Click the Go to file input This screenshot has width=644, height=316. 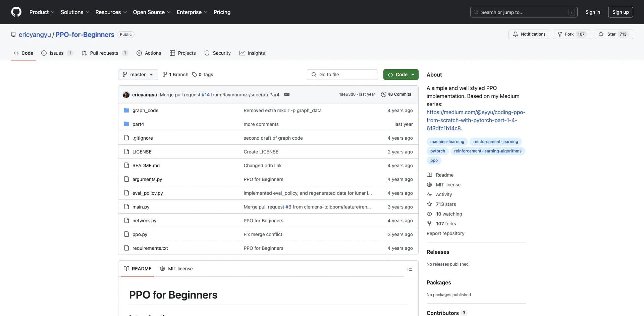click(x=342, y=75)
